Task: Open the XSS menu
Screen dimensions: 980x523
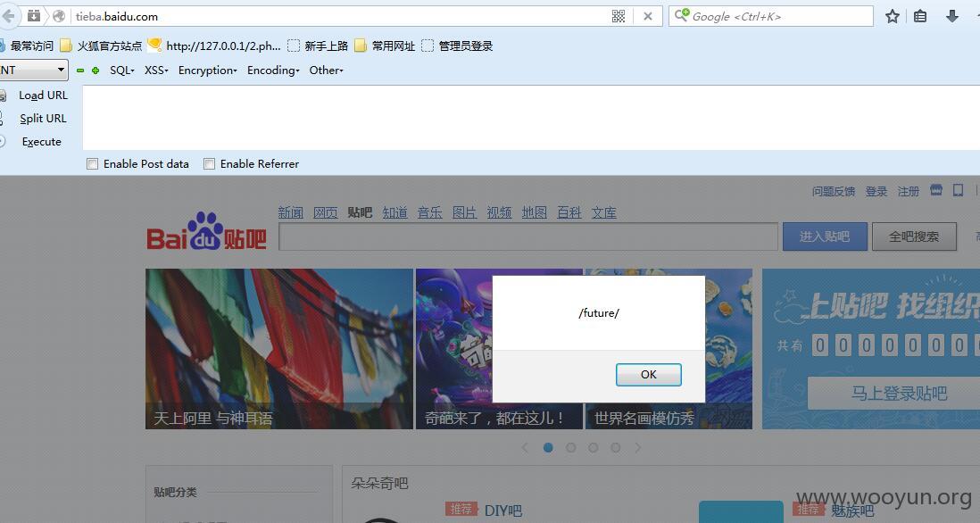Action: click(156, 70)
